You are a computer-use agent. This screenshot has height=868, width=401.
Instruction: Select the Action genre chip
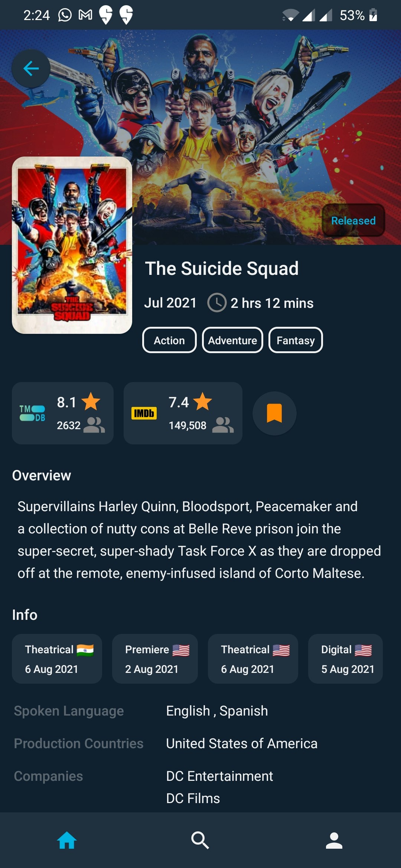(x=169, y=340)
